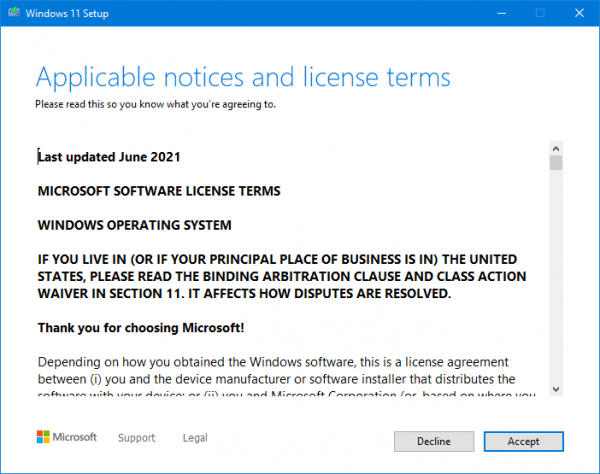Click 'Thank you for choosing Microsoft!' line
This screenshot has width=600, height=474.
tap(141, 328)
